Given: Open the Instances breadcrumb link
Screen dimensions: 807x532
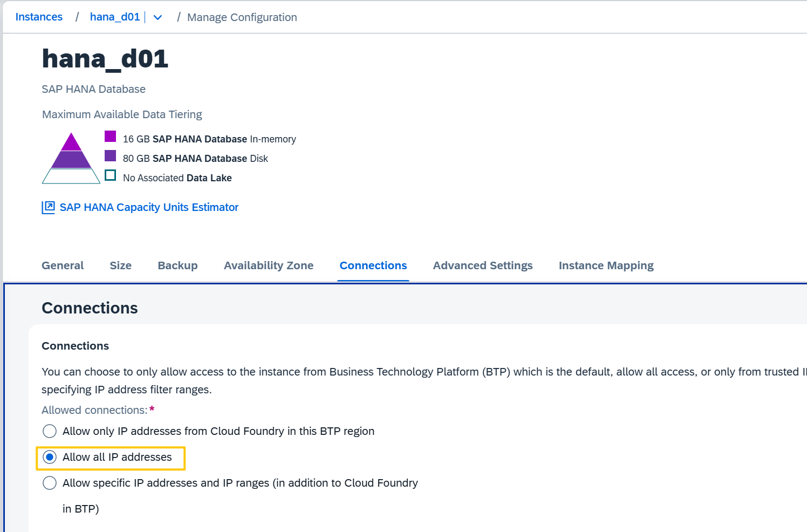Looking at the screenshot, I should tap(39, 17).
